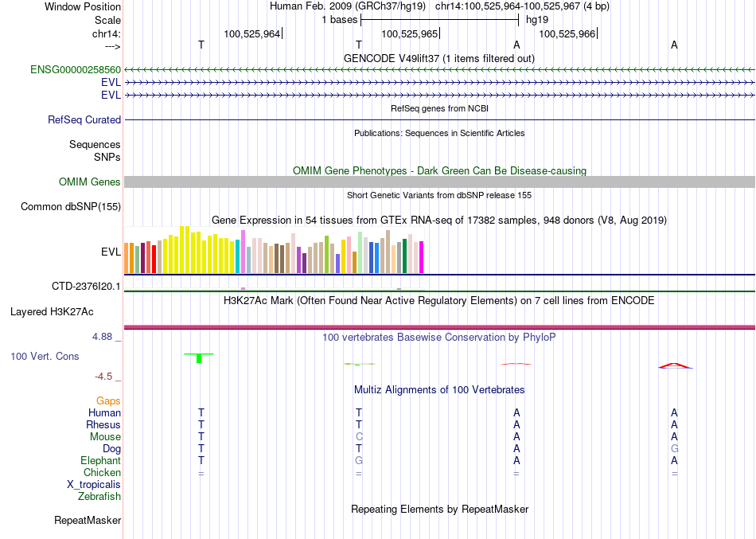Click the pink H3K27Ac signal bar
The height and width of the screenshot is (539, 756).
439,326
